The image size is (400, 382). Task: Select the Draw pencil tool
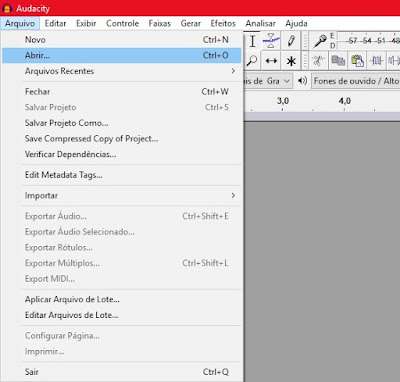[x=291, y=41]
